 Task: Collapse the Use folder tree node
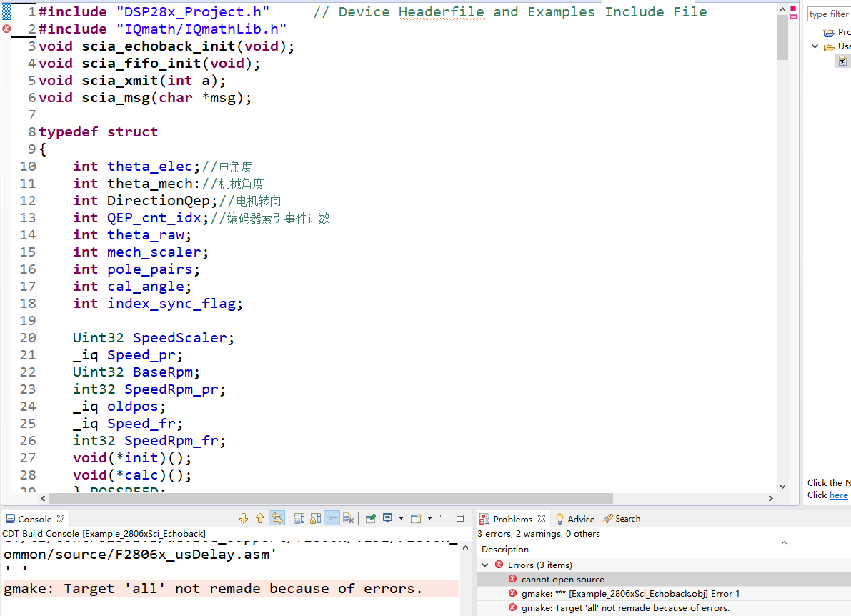click(x=815, y=46)
